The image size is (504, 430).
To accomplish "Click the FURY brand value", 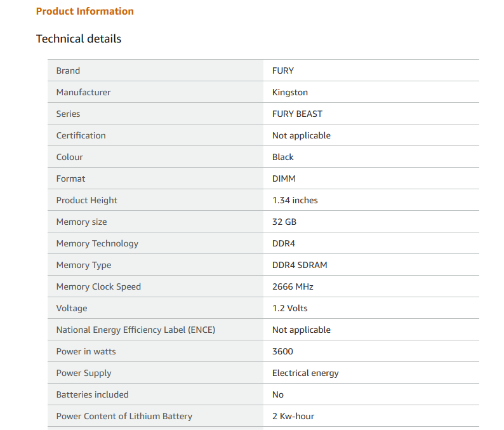I will 283,71.
